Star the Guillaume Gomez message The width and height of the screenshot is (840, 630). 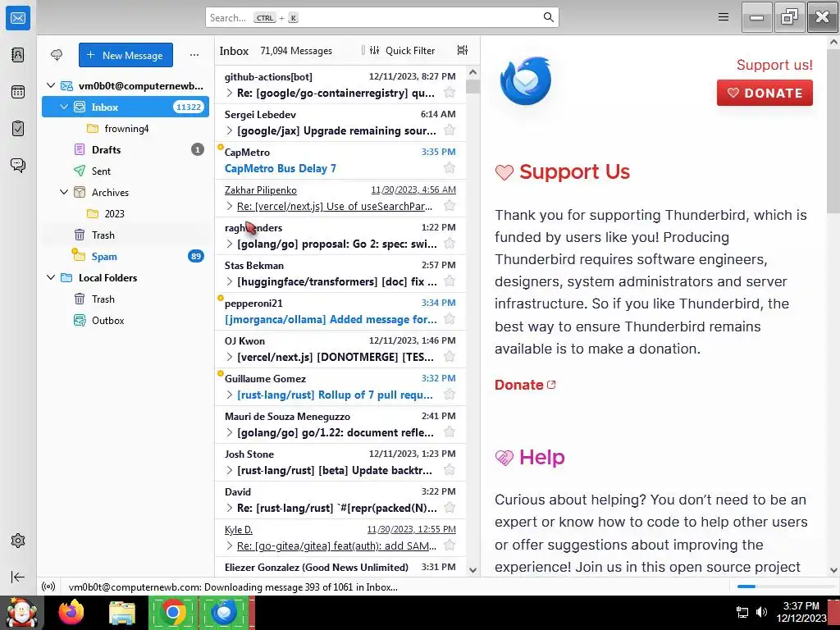(x=450, y=395)
